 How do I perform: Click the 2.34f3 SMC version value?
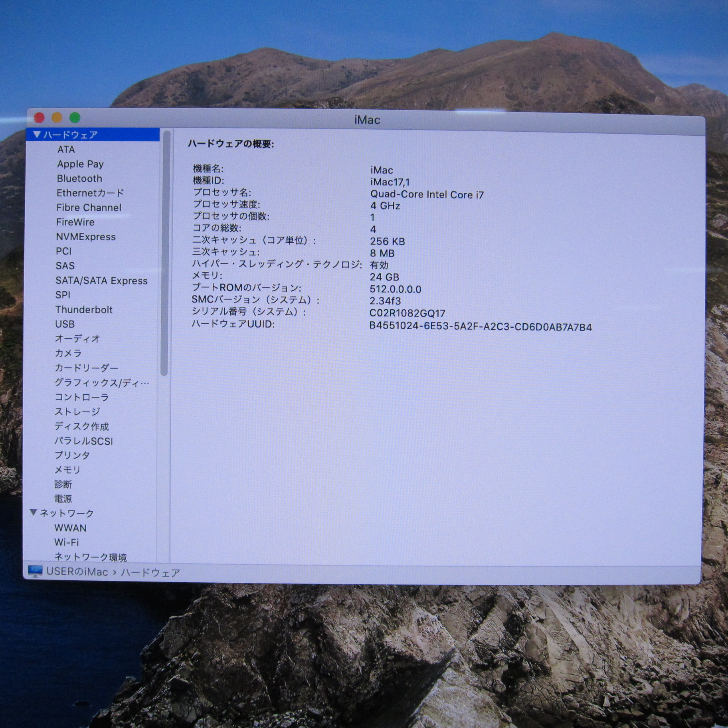pos(385,301)
